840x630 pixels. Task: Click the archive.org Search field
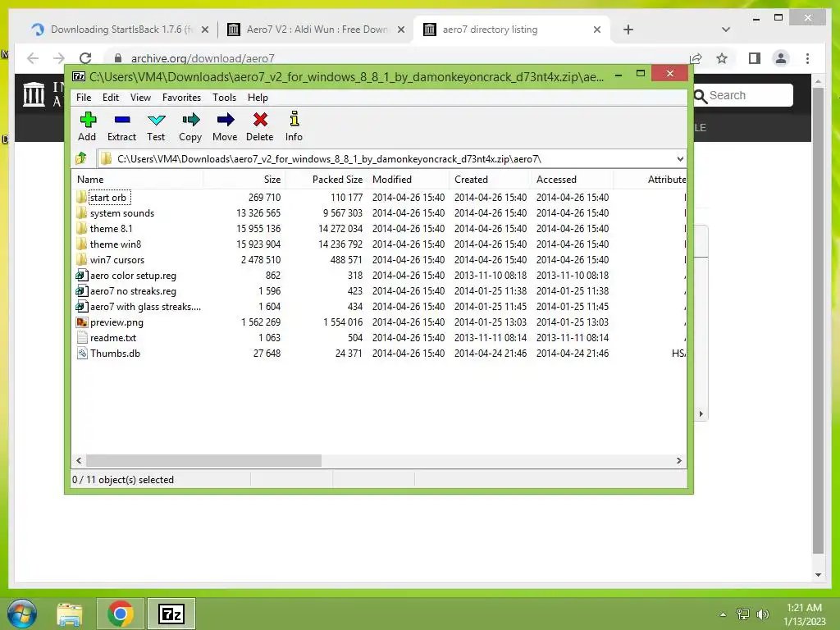tap(743, 95)
